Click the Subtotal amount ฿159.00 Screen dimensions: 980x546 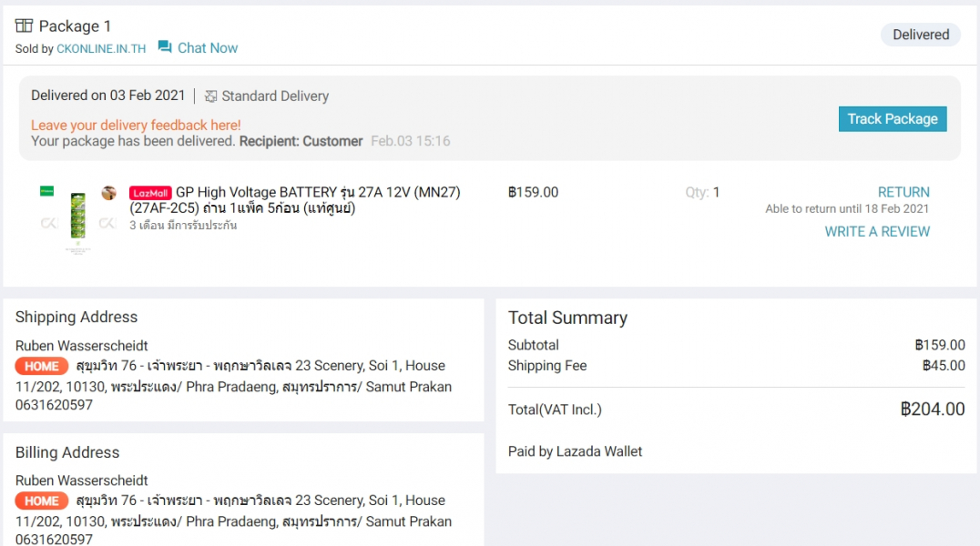pyautogui.click(x=940, y=345)
